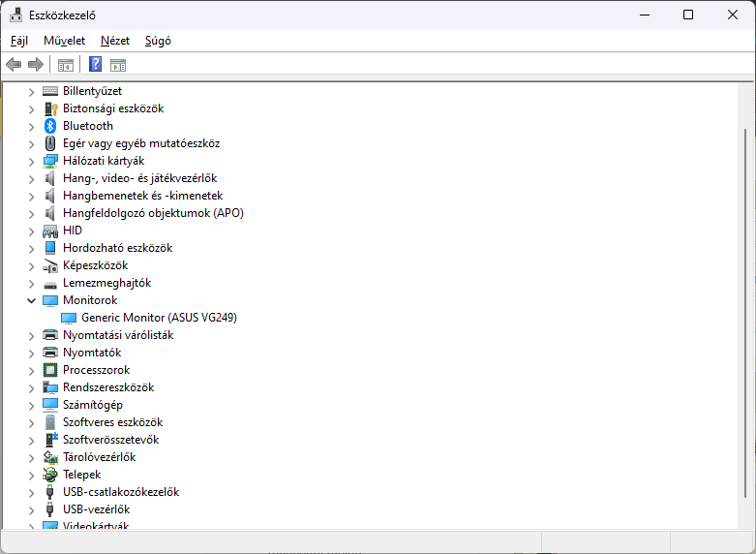Expand the Telepek node

[x=31, y=476]
